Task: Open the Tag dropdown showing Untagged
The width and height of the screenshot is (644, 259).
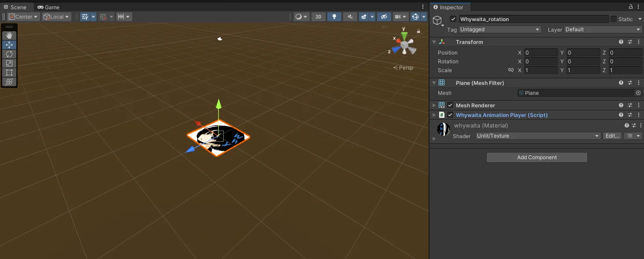Action: [x=500, y=29]
